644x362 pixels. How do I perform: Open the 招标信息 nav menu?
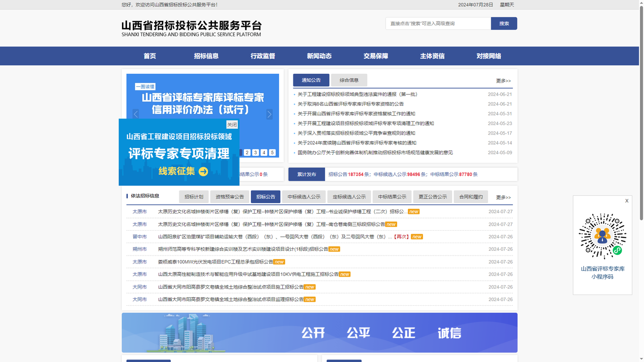click(x=206, y=56)
